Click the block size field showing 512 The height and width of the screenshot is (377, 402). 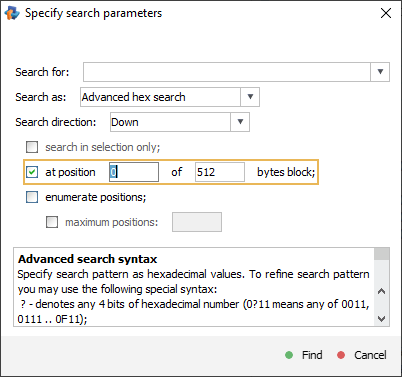[x=220, y=172]
